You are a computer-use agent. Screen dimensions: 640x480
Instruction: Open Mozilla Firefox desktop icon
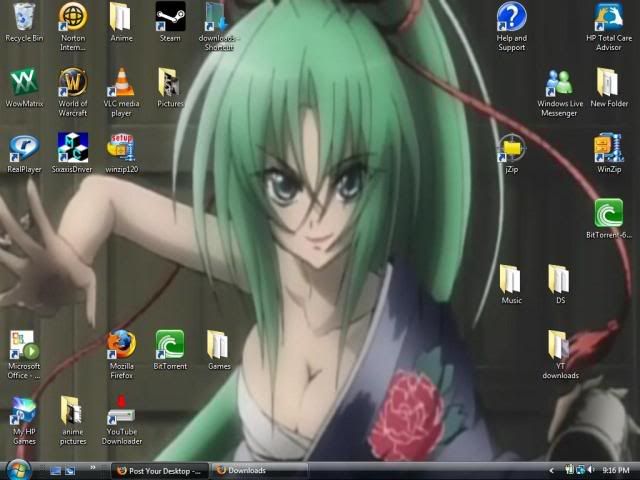click(x=121, y=345)
